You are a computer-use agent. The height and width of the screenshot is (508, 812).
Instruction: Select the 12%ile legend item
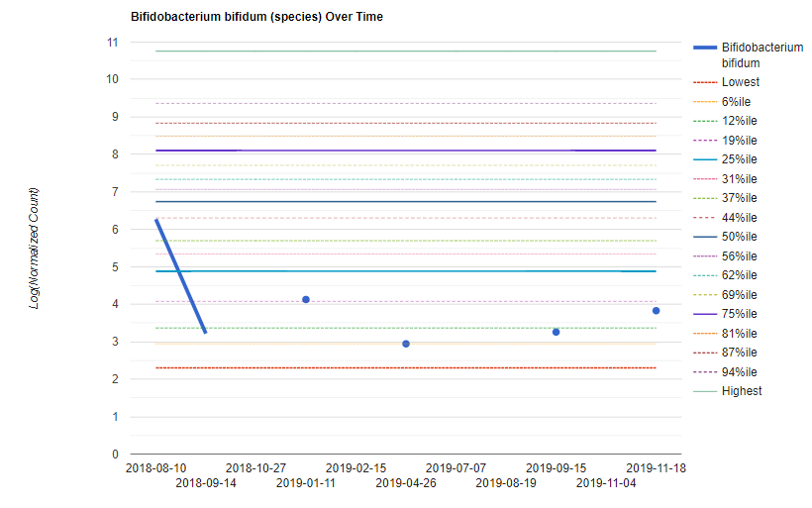pyautogui.click(x=742, y=121)
